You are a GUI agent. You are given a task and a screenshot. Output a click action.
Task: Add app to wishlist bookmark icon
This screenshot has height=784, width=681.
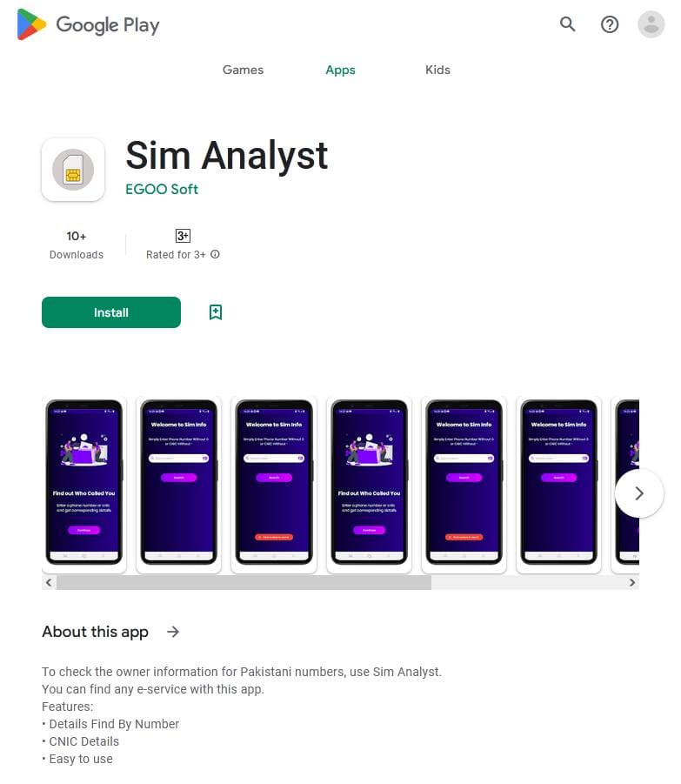point(216,312)
